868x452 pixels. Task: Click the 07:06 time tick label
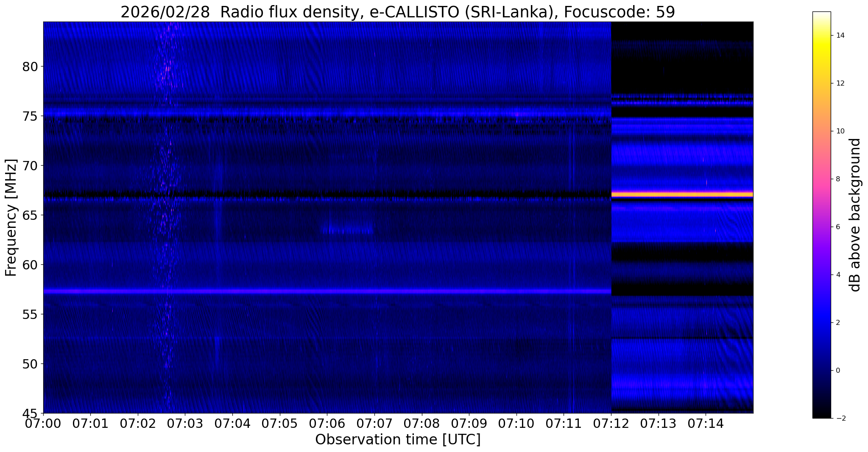(x=327, y=423)
